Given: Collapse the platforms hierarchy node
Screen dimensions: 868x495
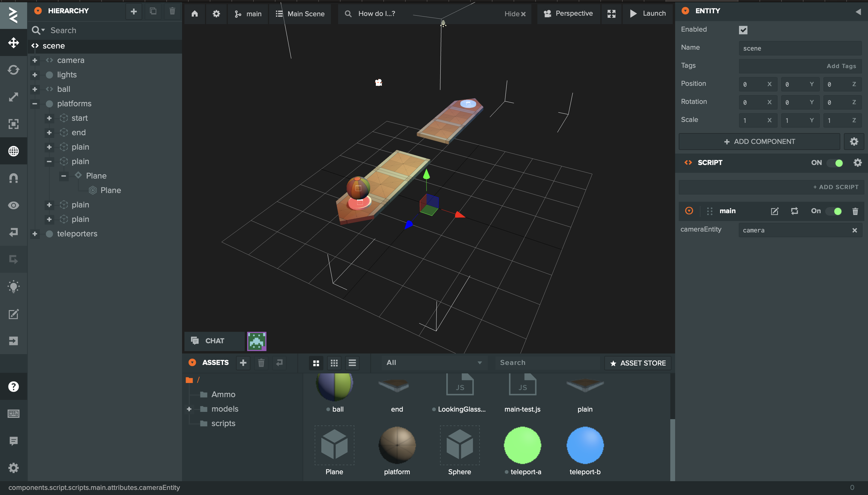Looking at the screenshot, I should pyautogui.click(x=35, y=104).
